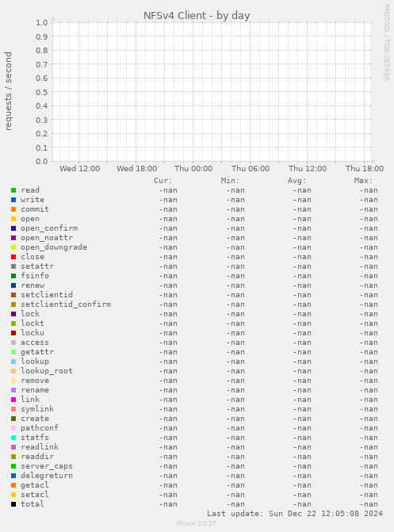
Task: Click the requests / second axis label
Action: coord(8,91)
